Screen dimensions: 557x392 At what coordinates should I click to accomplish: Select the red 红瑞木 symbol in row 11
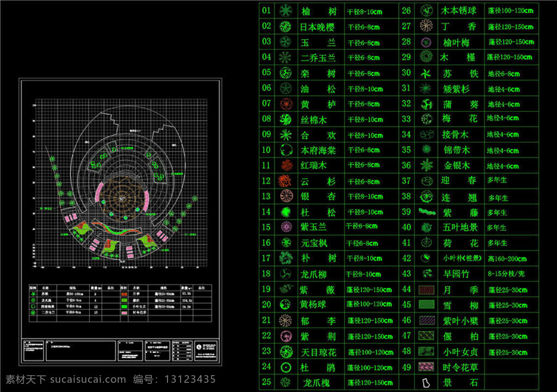click(286, 165)
